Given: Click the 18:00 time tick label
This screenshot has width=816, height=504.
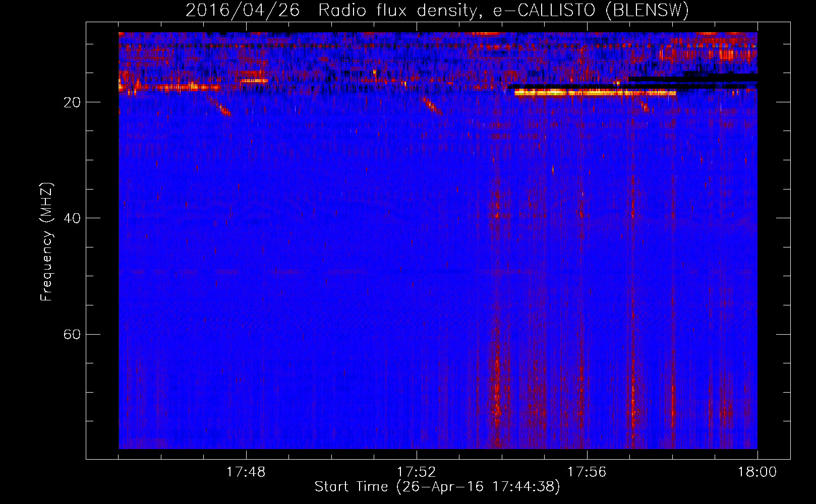Looking at the screenshot, I should (x=757, y=472).
